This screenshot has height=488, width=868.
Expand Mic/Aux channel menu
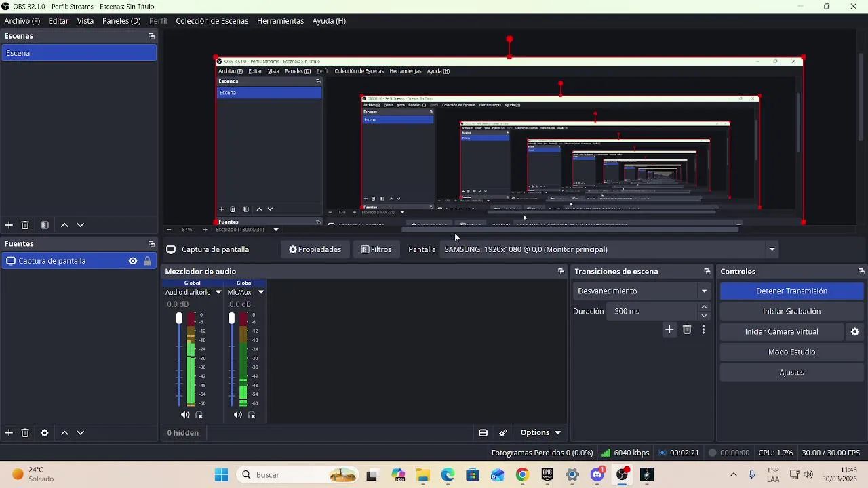[x=260, y=293]
